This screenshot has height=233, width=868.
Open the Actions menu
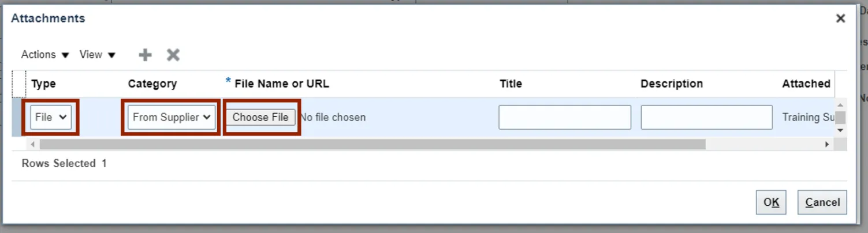point(45,55)
